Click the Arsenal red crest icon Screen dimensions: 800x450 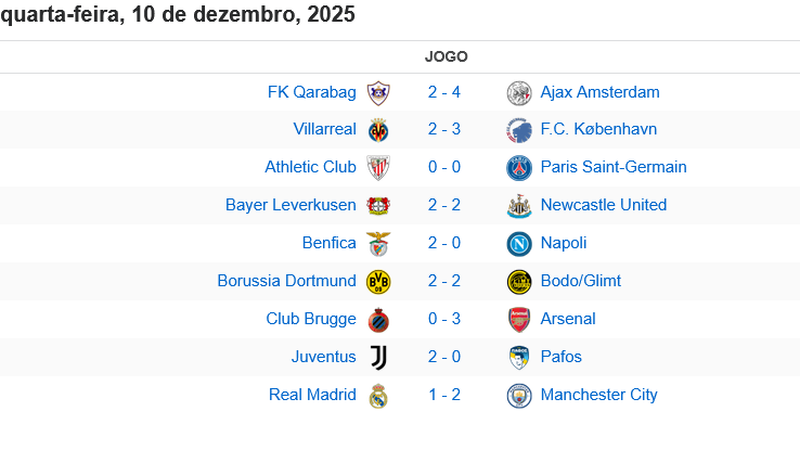518,320
